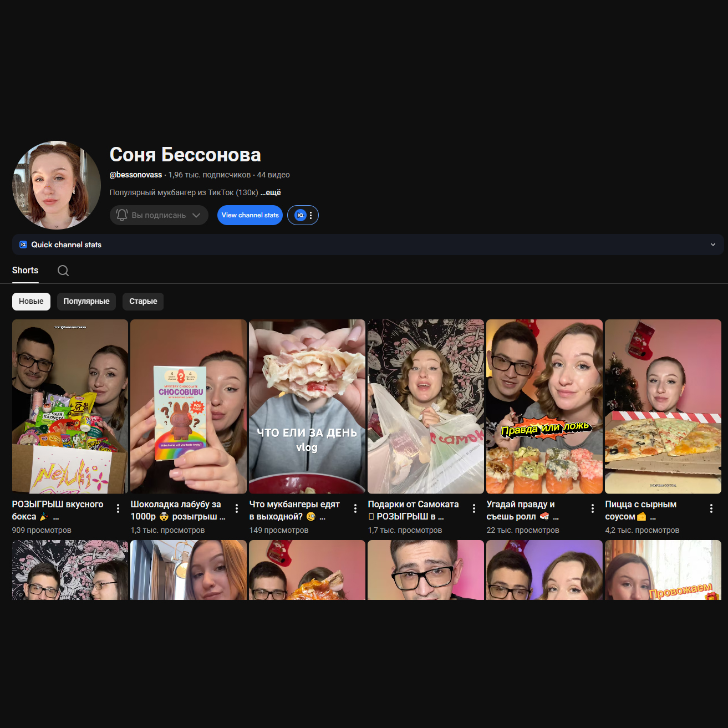The width and height of the screenshot is (728, 728).
Task: Select the Популярные sort filter chip
Action: [86, 302]
